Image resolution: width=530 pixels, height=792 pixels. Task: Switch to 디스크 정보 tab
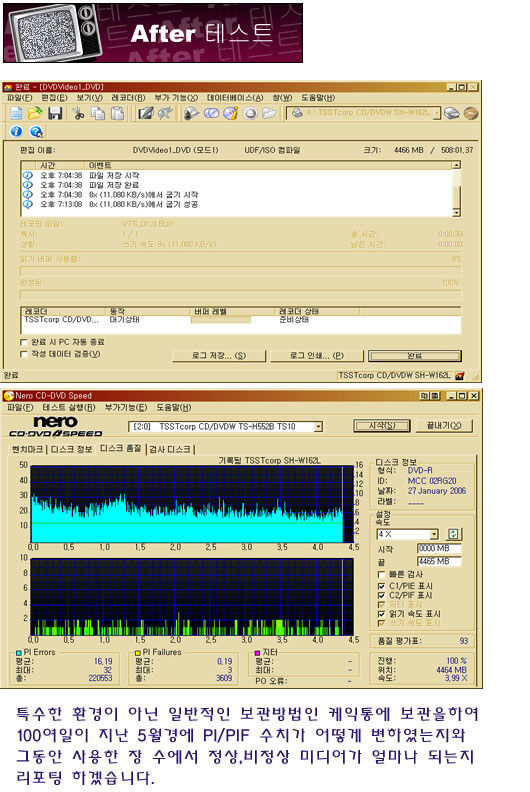(72, 449)
